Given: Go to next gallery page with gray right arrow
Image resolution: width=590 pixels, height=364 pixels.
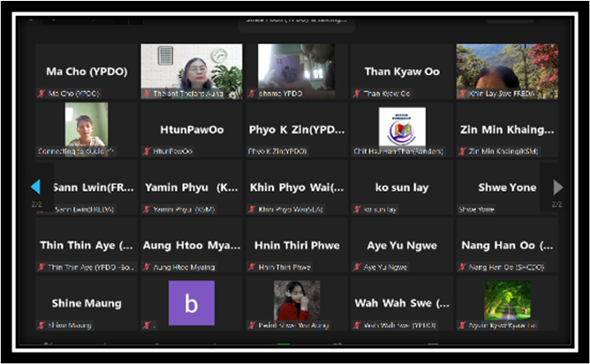Looking at the screenshot, I should coord(558,187).
